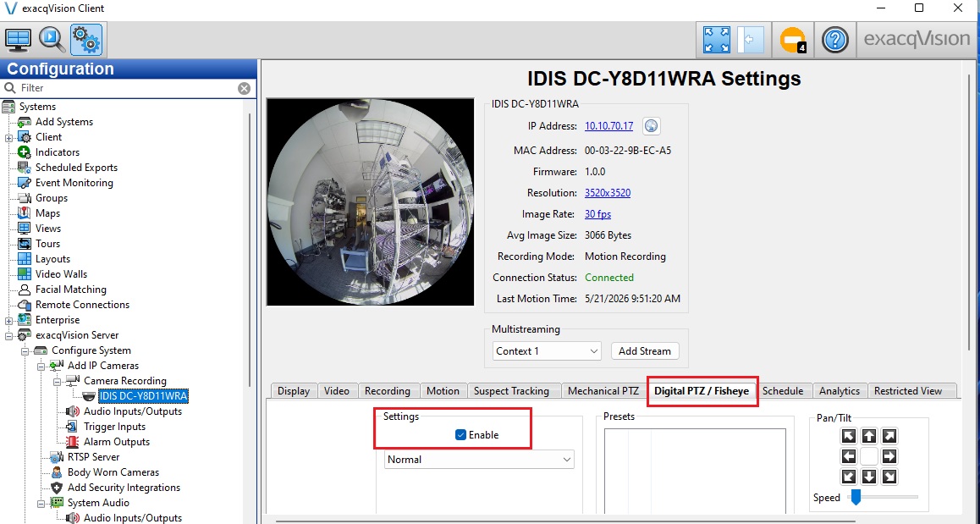Switch to the Video tab
Viewport: 980px width, 524px height.
pyautogui.click(x=337, y=391)
